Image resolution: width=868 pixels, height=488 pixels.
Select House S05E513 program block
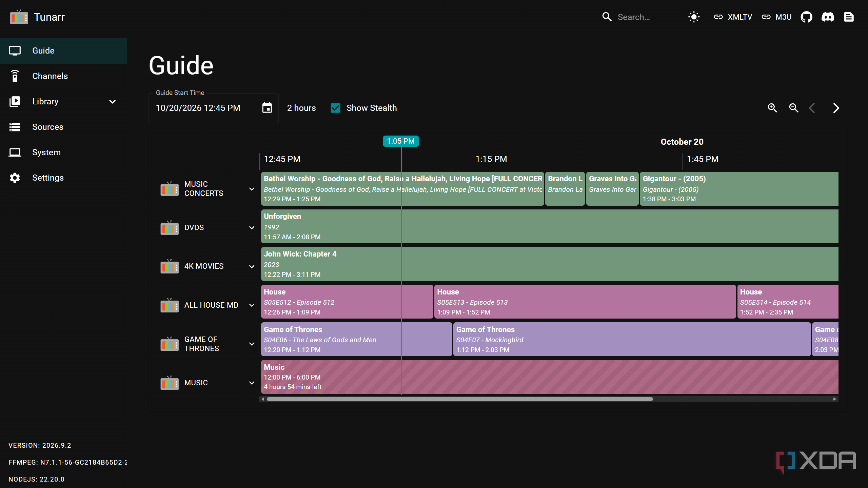pyautogui.click(x=585, y=302)
